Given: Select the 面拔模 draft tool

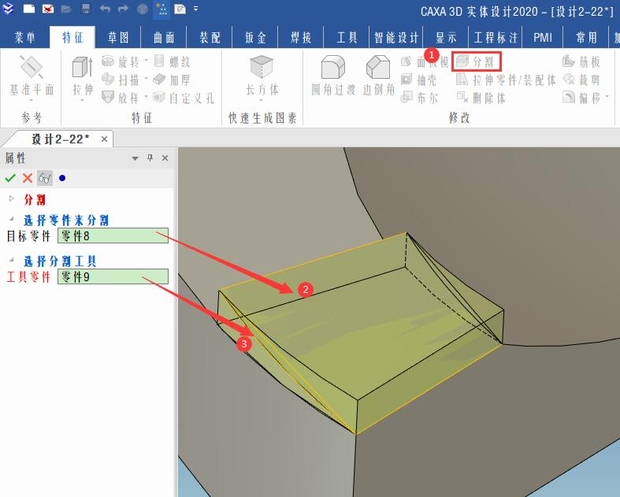Looking at the screenshot, I should [x=425, y=62].
